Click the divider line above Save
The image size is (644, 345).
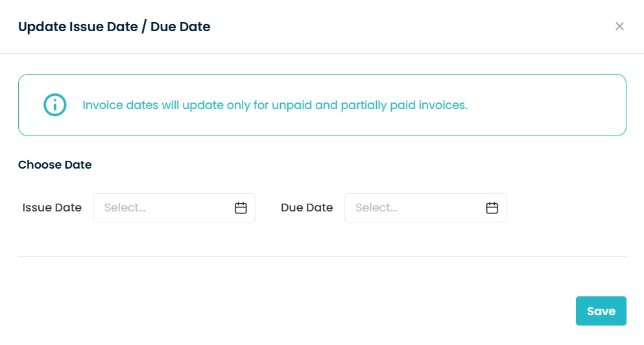pos(322,257)
